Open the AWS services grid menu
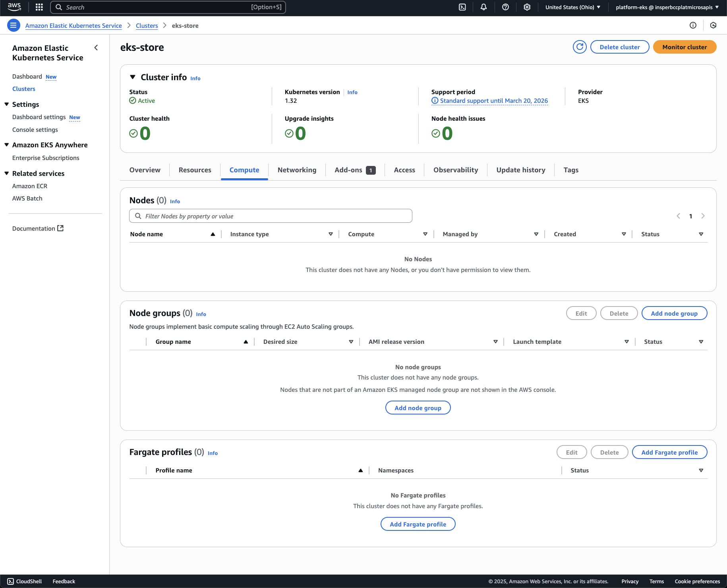 (39, 7)
